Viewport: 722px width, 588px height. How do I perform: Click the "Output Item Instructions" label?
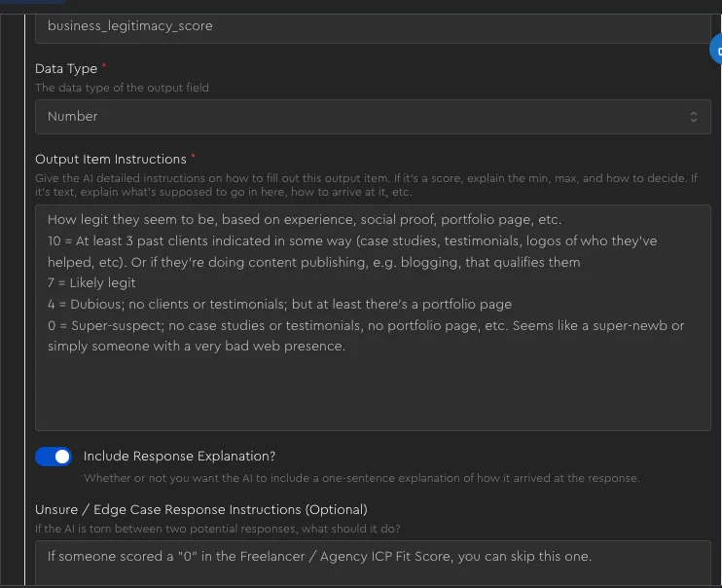pos(110,159)
